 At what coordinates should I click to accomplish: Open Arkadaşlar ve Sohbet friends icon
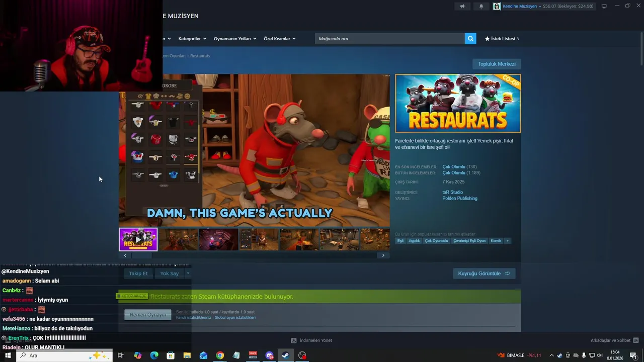coord(636,340)
